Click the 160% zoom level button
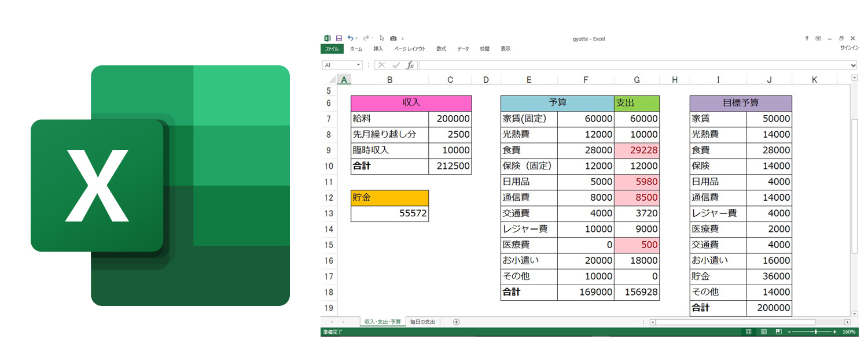This screenshot has width=868, height=347. [x=849, y=332]
